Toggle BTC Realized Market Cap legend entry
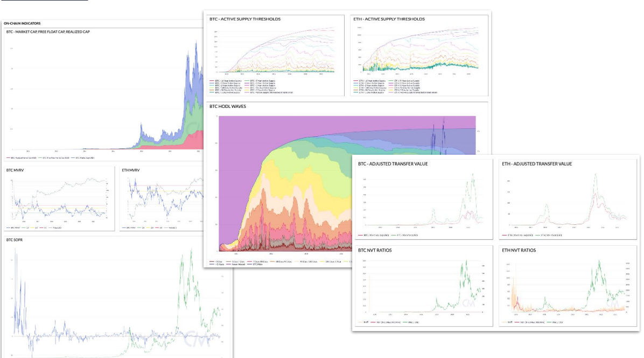 22,158
